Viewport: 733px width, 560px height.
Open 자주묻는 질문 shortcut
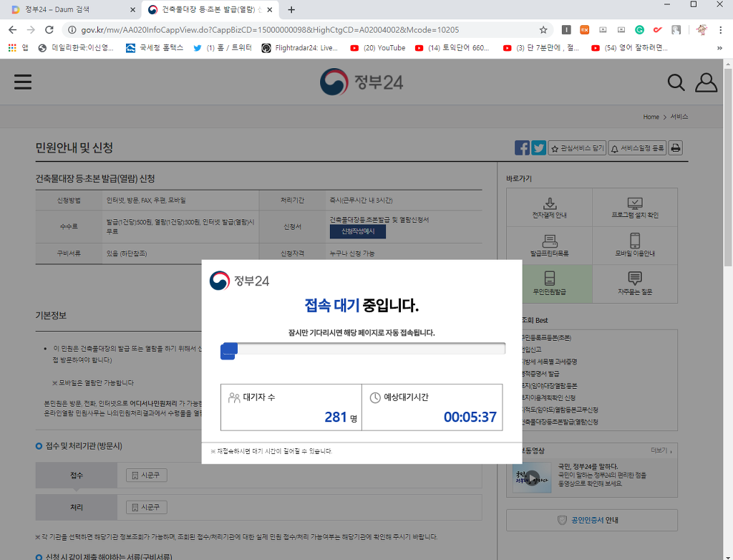click(x=635, y=284)
